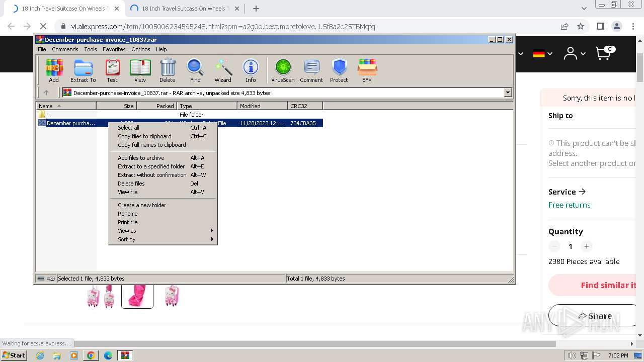The image size is (644, 362).
Task: Click the Extract To toolbar icon
Action: 83,71
